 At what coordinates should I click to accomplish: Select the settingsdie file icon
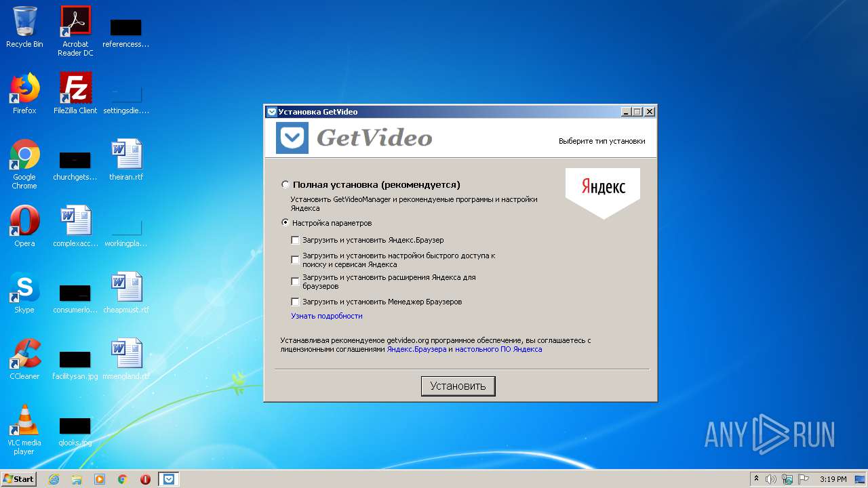pyautogui.click(x=126, y=99)
